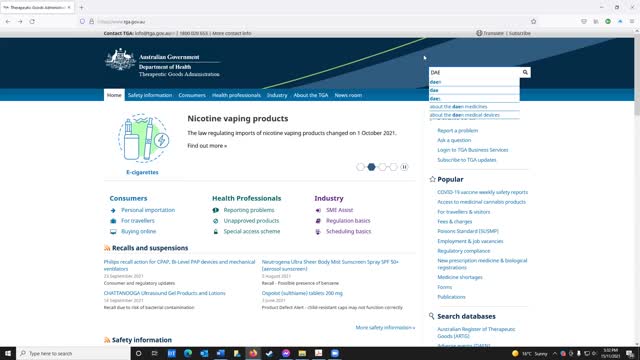Select the fourth carousel slide dot
The width and height of the screenshot is (640, 360).
coord(393,167)
